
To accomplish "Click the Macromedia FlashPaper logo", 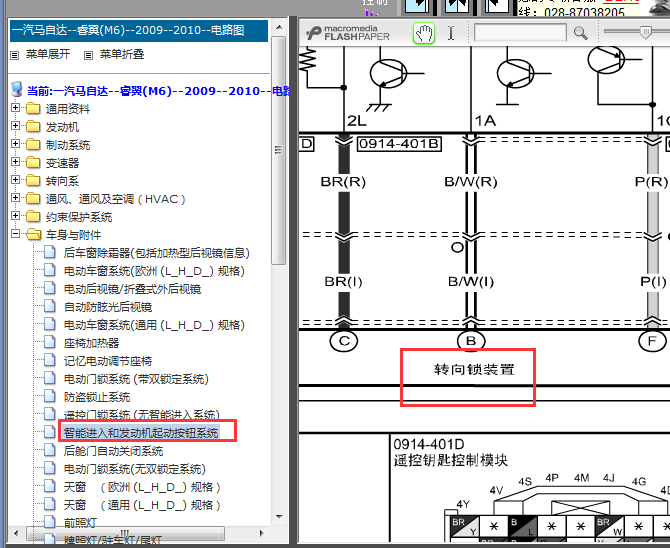I will click(x=348, y=33).
